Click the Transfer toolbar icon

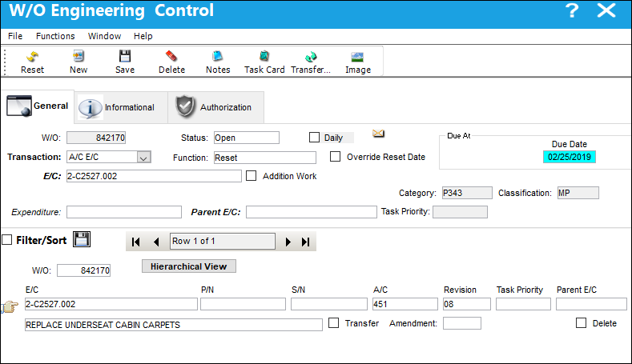311,57
